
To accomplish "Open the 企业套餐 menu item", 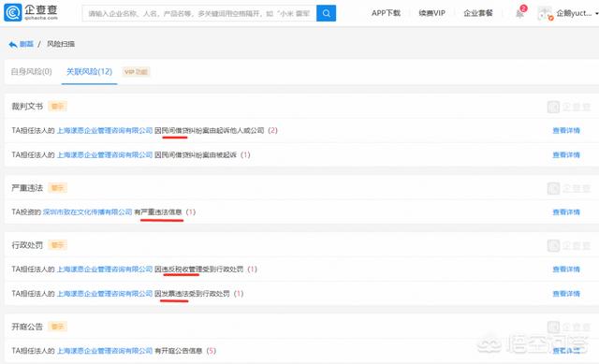I will coord(478,13).
